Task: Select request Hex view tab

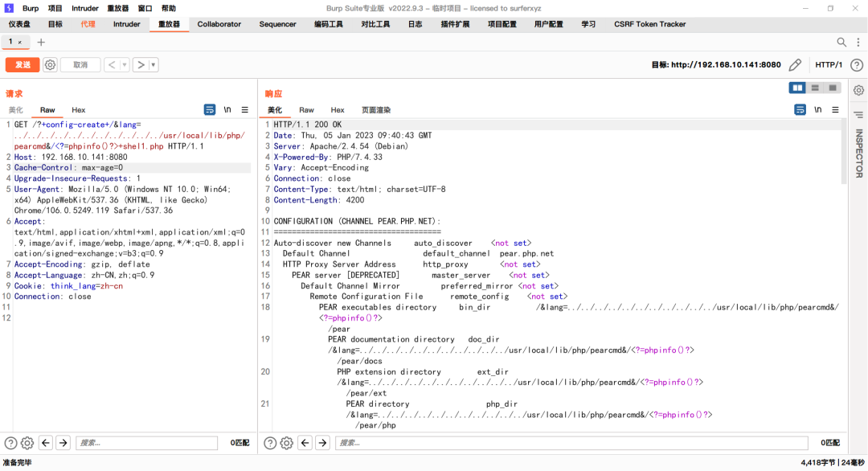Action: tap(78, 110)
